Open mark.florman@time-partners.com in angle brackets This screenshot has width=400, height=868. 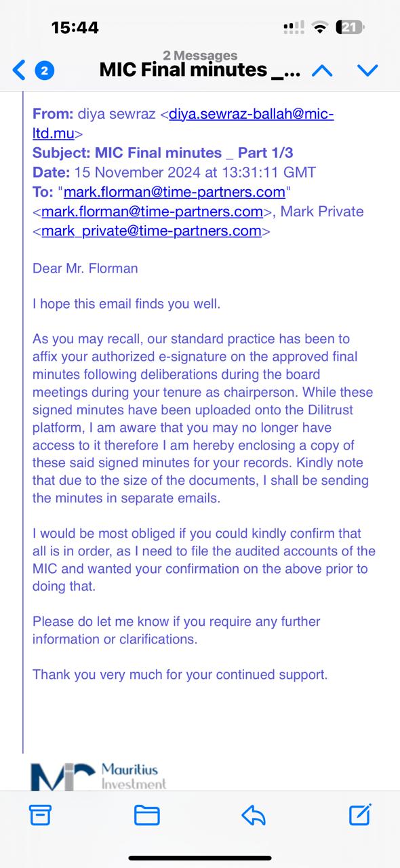coord(152,212)
